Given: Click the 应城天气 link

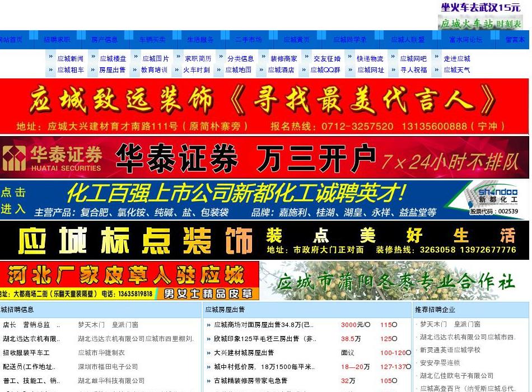Looking at the screenshot, I should [x=457, y=70].
